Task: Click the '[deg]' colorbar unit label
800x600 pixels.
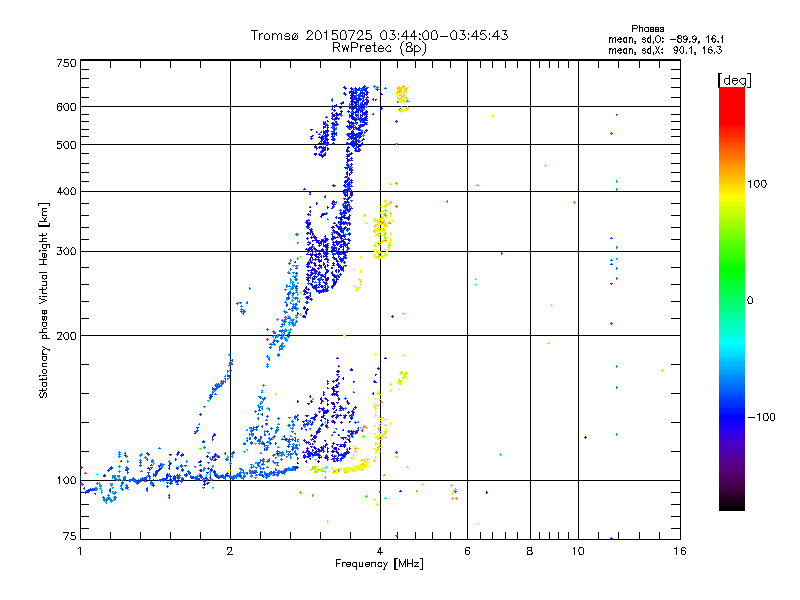Action: click(734, 81)
